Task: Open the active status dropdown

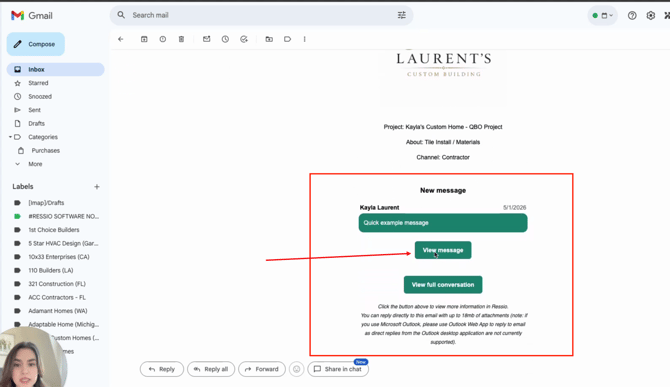Action: [x=602, y=15]
